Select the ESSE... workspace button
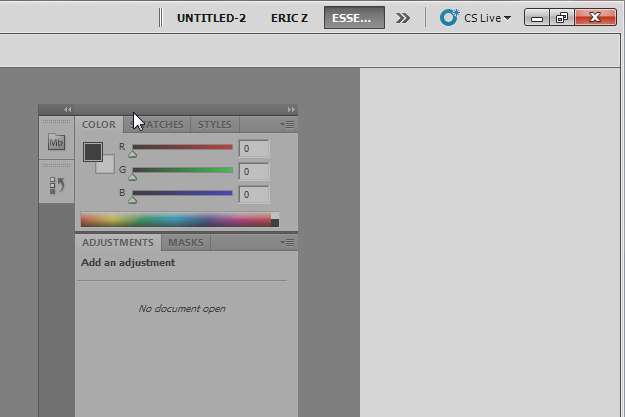 (354, 18)
